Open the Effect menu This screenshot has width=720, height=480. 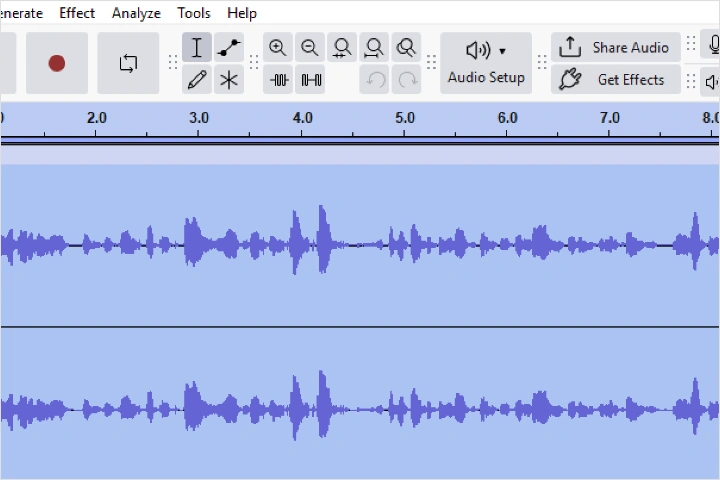(77, 13)
